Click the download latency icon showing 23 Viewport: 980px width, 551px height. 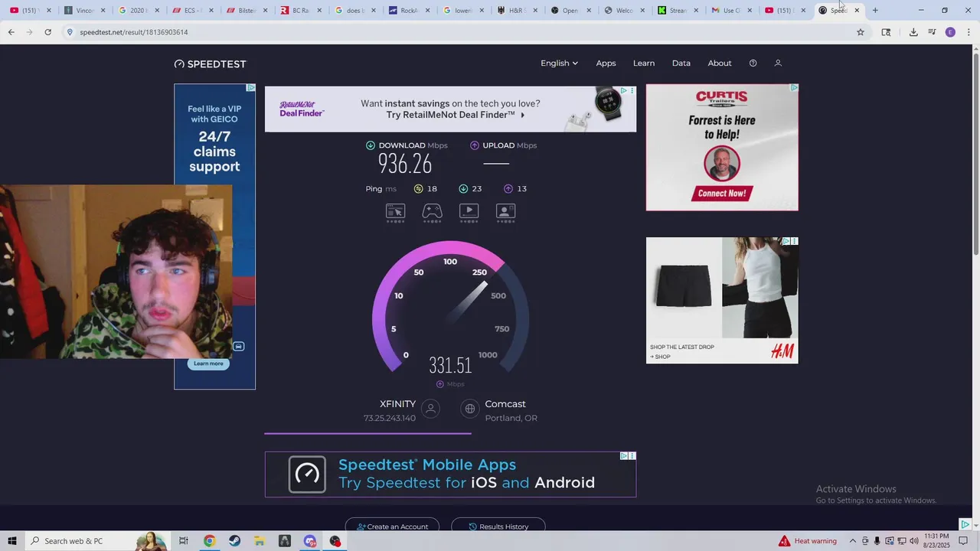point(463,189)
